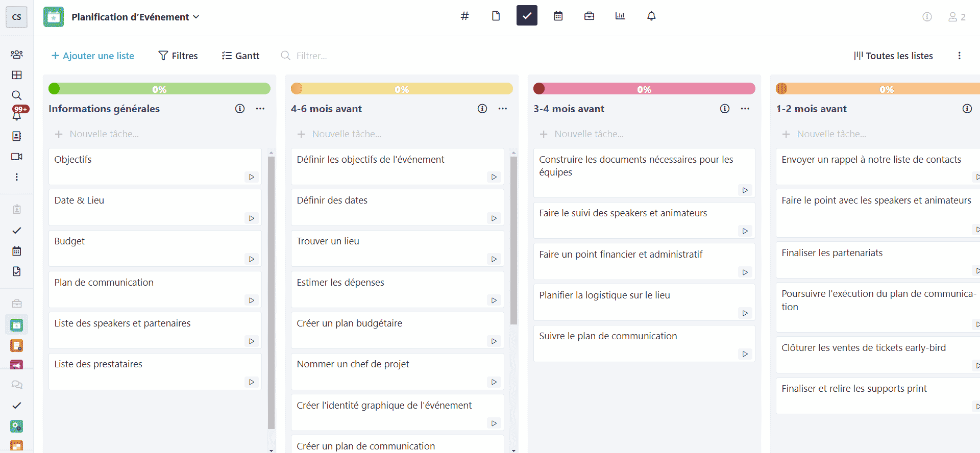Click the Informations générales list scrollbar
Screen dimensions: 980x453
point(271,292)
